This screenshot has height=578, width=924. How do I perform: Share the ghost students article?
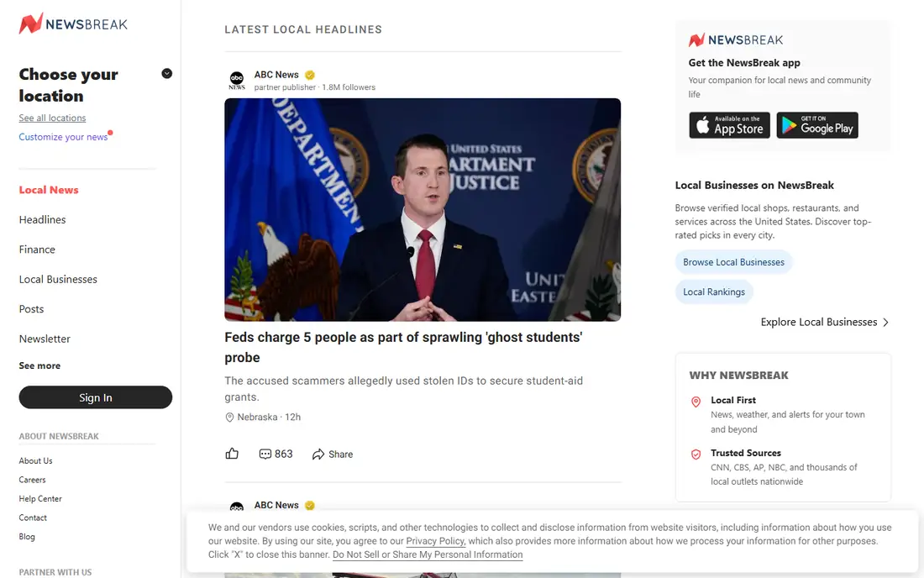[x=333, y=455]
